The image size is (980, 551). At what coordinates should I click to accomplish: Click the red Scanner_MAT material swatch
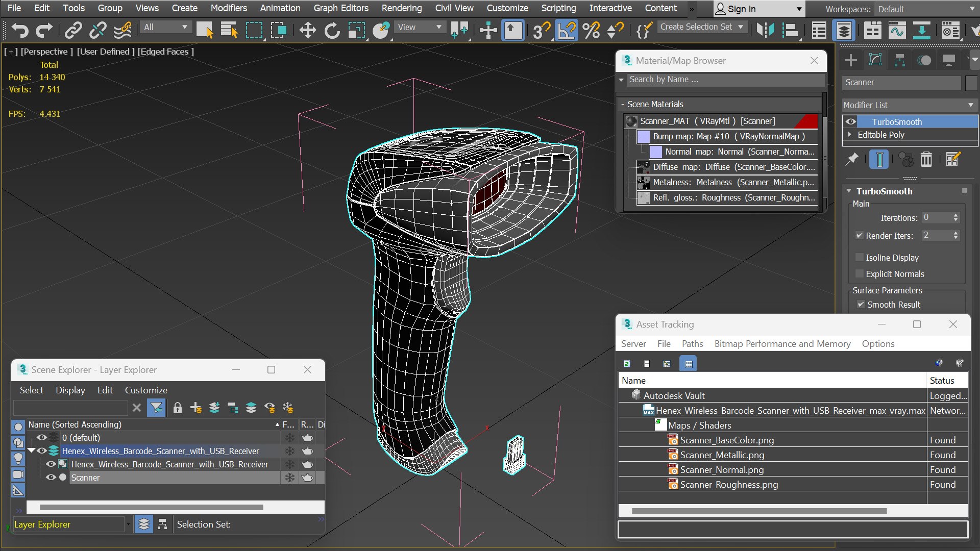806,121
